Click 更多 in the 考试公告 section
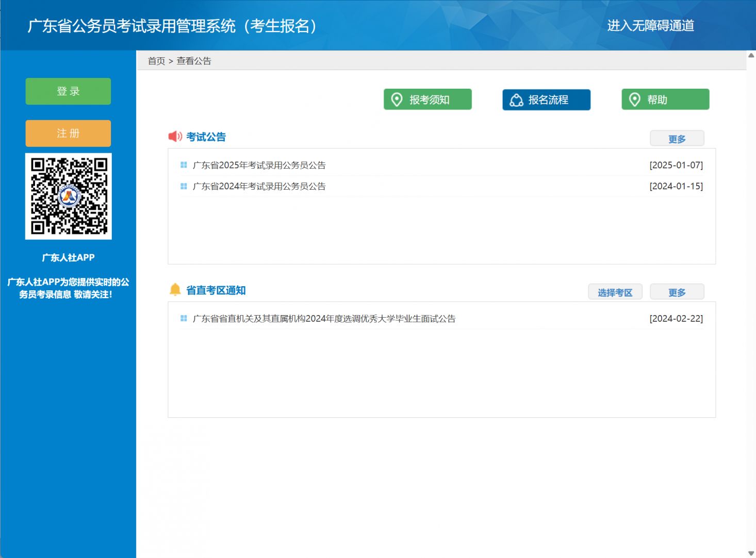The width and height of the screenshot is (756, 558). coord(677,139)
